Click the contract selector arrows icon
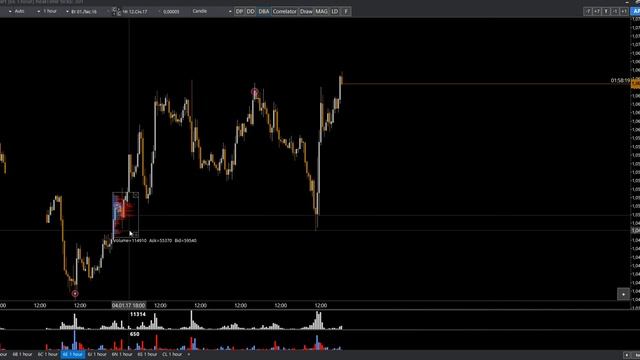 [116, 11]
